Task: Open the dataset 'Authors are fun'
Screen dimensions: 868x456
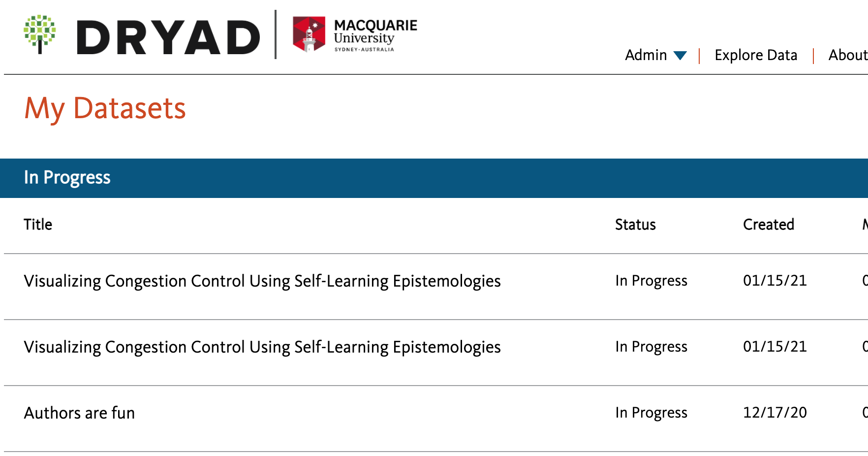Action: coord(79,413)
